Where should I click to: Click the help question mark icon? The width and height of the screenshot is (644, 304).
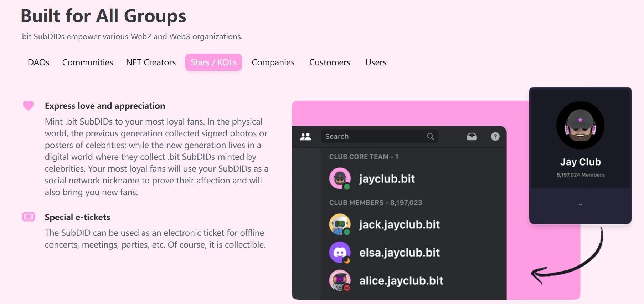(495, 136)
